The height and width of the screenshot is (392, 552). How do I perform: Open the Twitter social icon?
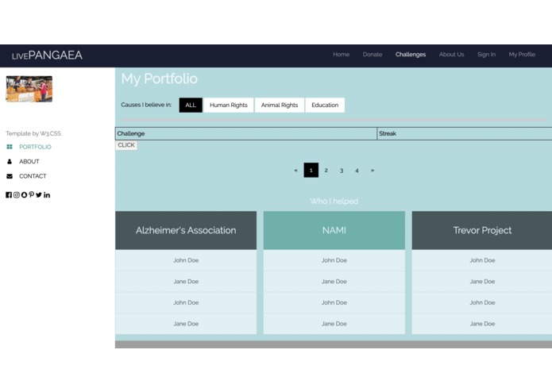(x=39, y=194)
